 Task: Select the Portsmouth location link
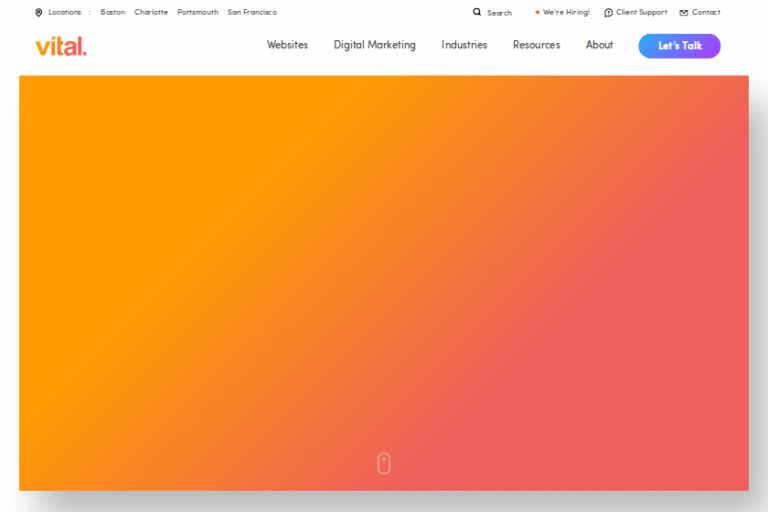click(x=197, y=13)
